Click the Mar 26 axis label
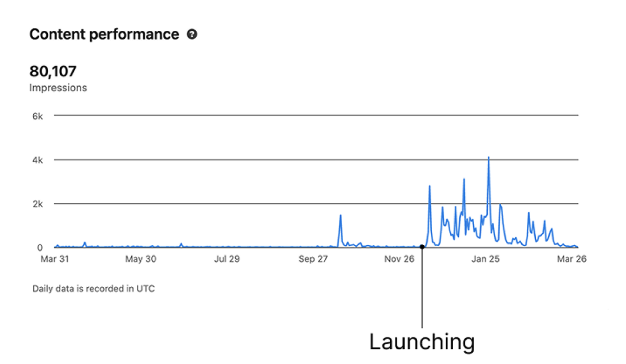The height and width of the screenshot is (364, 626). 572,259
